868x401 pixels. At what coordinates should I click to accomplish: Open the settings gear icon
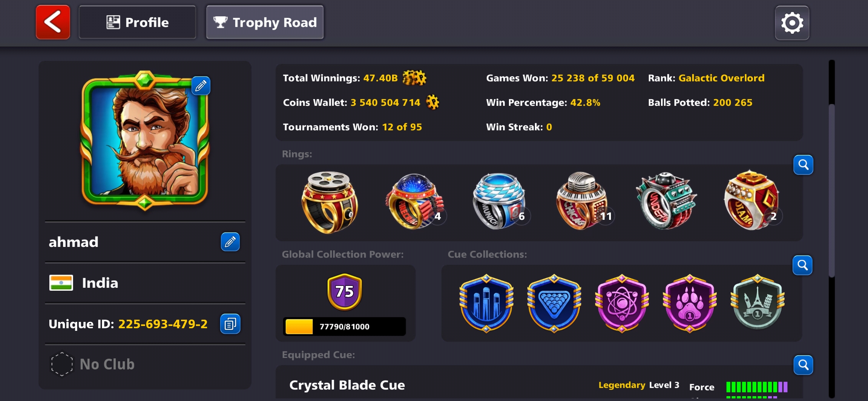pyautogui.click(x=792, y=23)
